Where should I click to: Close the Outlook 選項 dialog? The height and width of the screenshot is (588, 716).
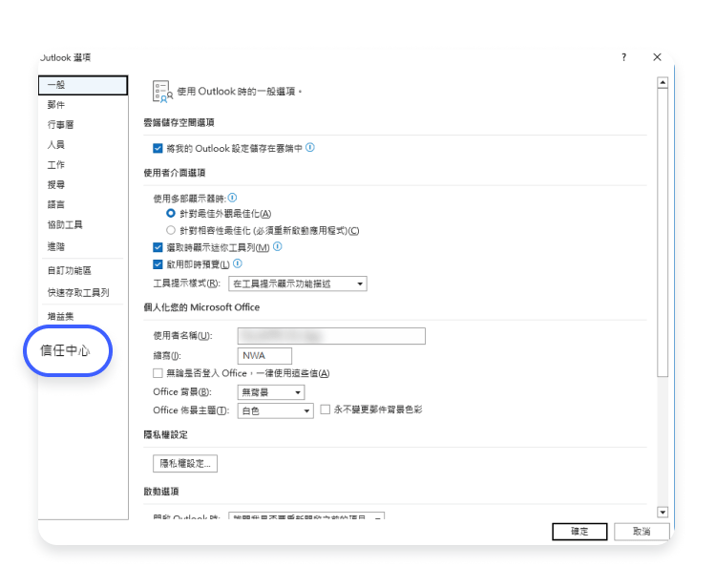coord(657,57)
